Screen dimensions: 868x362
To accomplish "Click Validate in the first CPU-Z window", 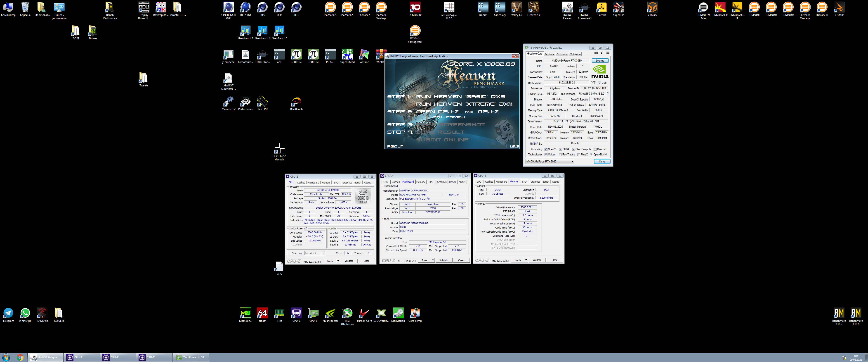I will tap(349, 261).
